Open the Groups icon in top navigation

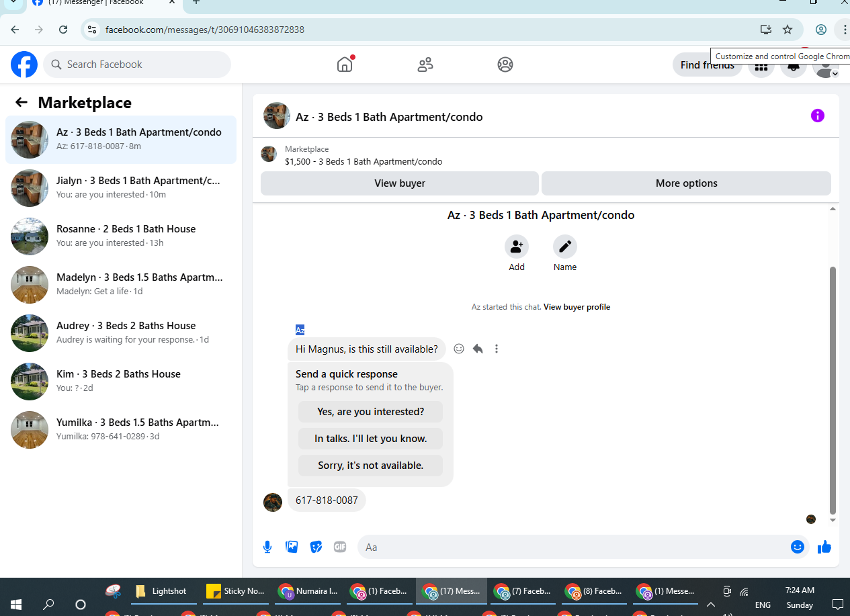click(x=505, y=64)
